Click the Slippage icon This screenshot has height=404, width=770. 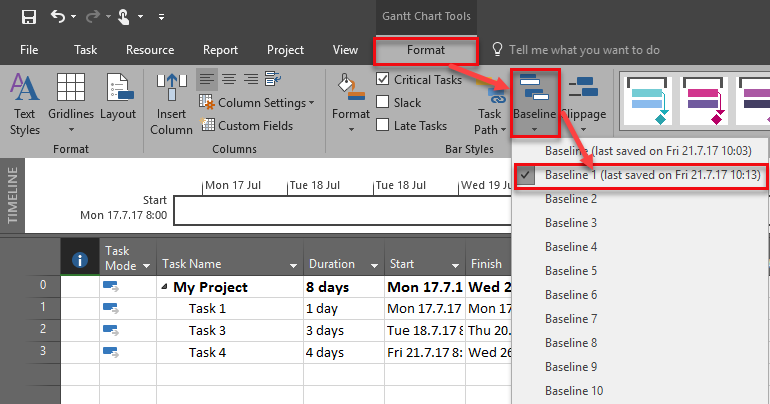pos(582,104)
